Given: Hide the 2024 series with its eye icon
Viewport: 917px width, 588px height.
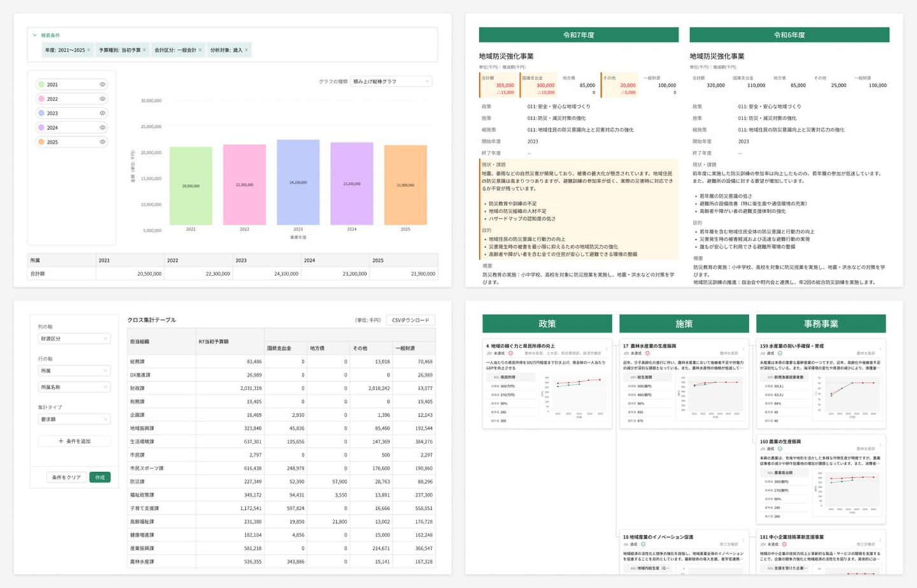Looking at the screenshot, I should [x=103, y=127].
